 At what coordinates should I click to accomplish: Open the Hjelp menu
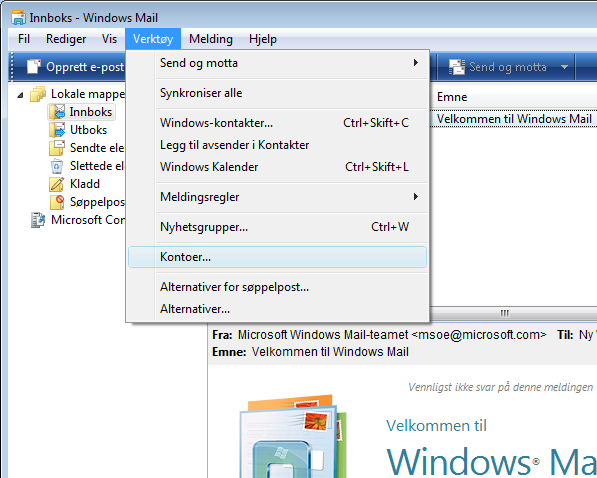click(263, 39)
